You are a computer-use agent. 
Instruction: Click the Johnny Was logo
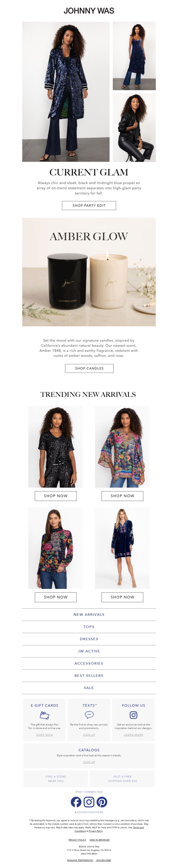coord(89,11)
